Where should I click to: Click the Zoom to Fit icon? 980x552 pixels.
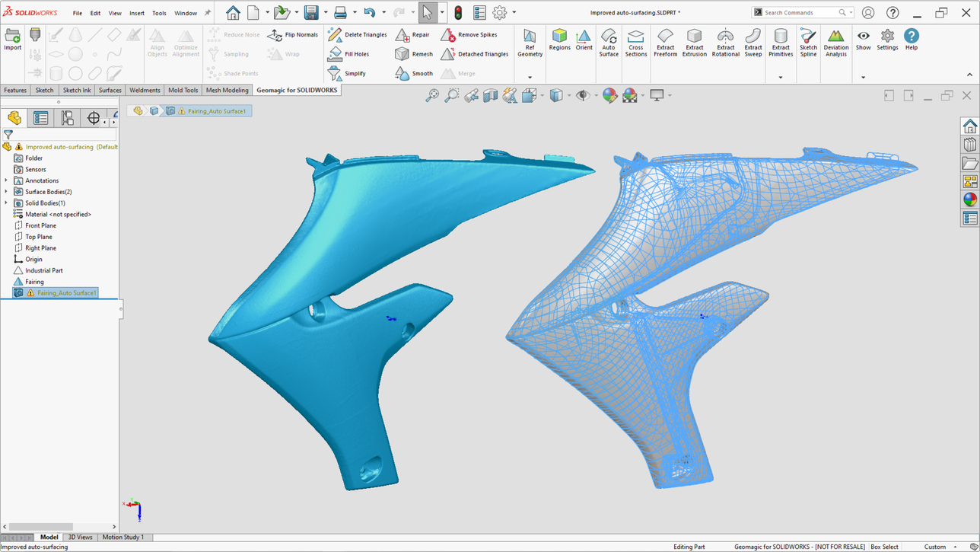[x=432, y=95]
